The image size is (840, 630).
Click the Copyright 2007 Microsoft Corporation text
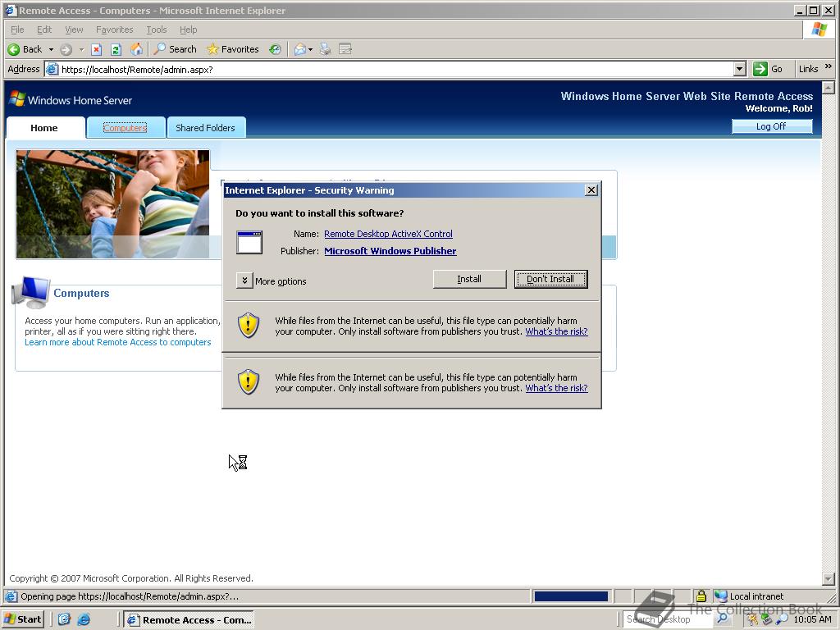pyautogui.click(x=131, y=578)
